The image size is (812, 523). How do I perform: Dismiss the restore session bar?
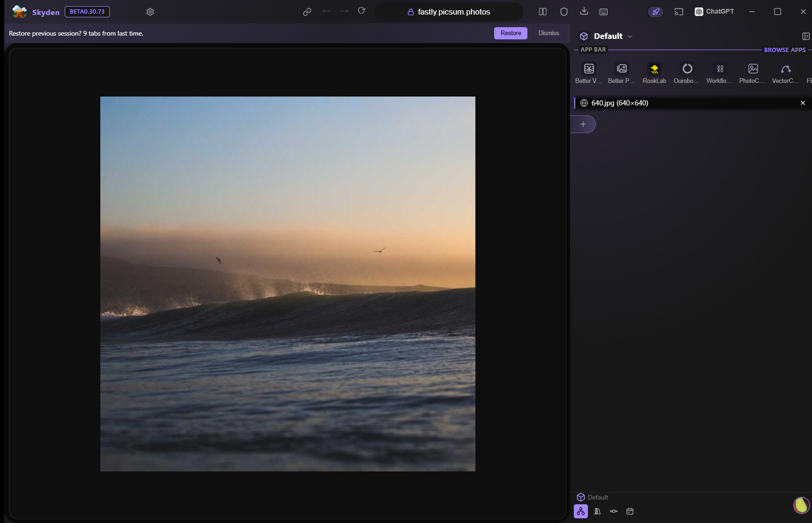click(x=549, y=33)
